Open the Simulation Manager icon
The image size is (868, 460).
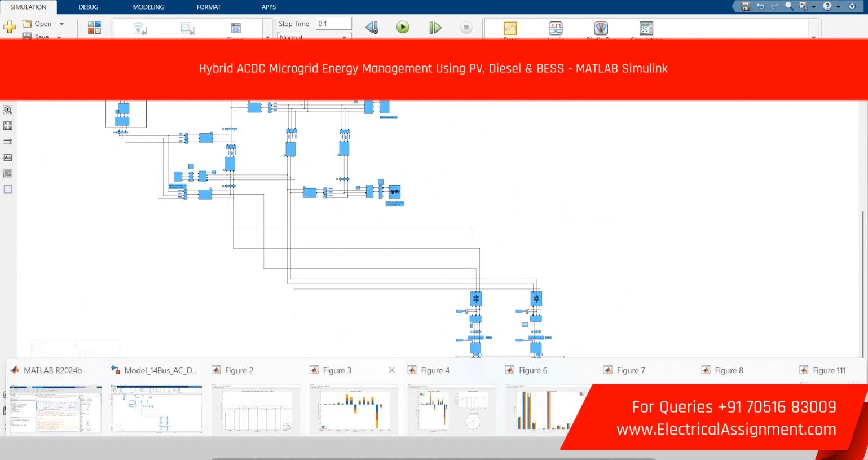click(x=646, y=28)
